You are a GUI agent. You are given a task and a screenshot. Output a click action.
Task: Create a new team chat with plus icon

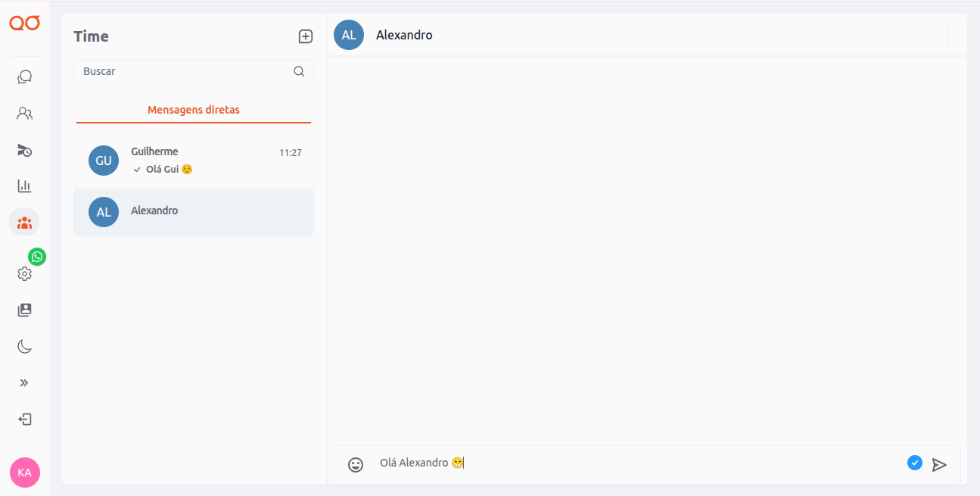[x=305, y=36]
